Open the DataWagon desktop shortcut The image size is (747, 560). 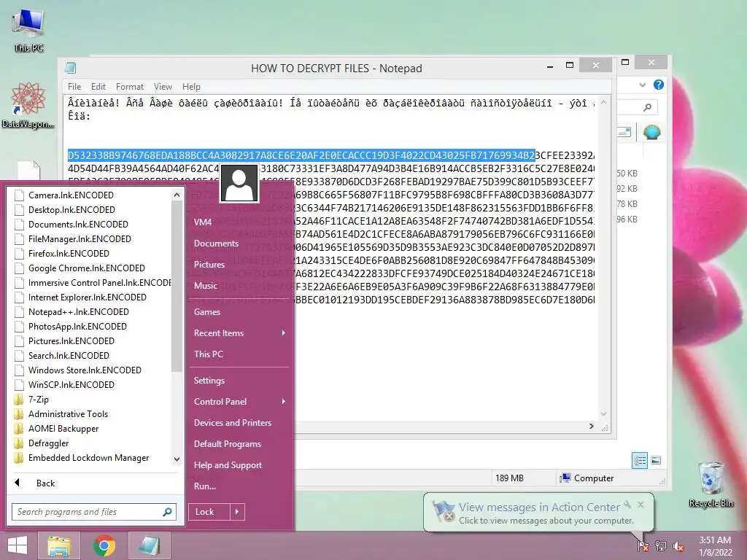pyautogui.click(x=28, y=105)
